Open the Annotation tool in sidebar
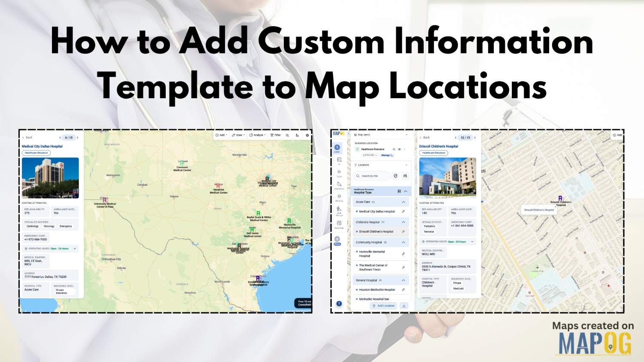 click(339, 185)
